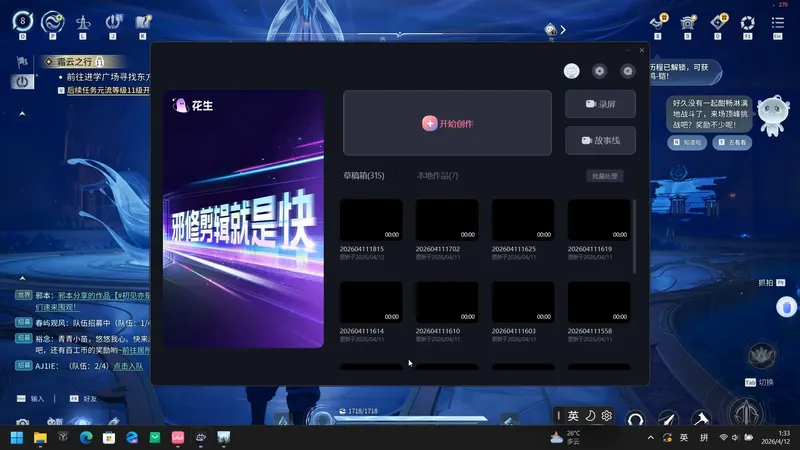Click the game quest flag icon
The image size is (800, 450).
click(x=22, y=62)
